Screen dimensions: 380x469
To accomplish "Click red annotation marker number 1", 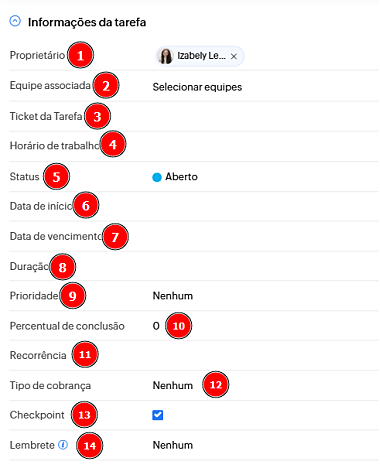I will (x=80, y=55).
